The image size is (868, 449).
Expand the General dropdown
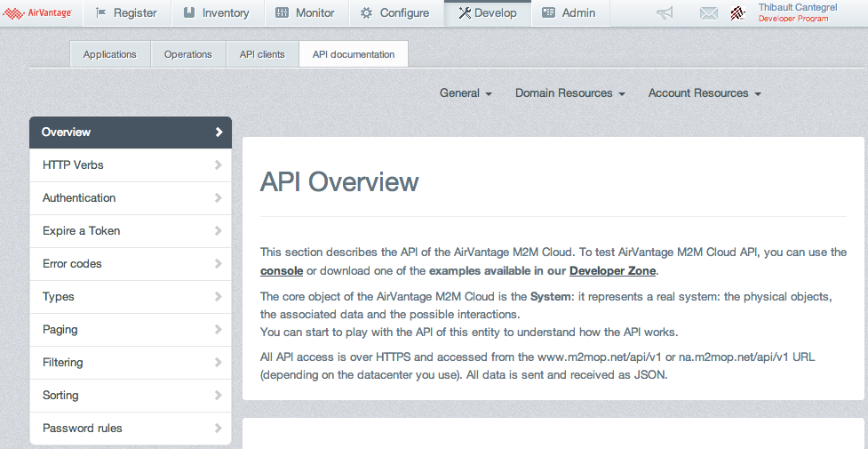466,93
